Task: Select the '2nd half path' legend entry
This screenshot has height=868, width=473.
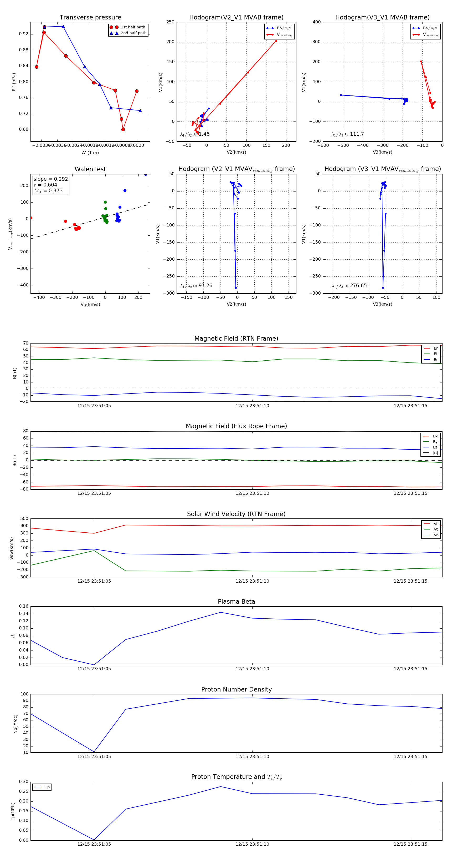Action: (128, 33)
